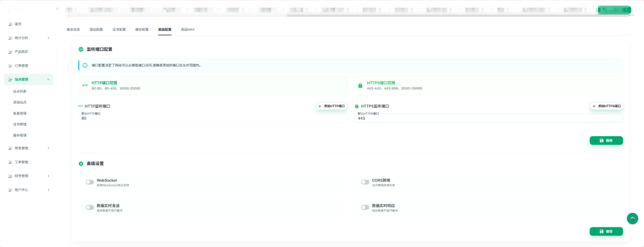Open 批量管理 in the sidebar
The width and height of the screenshot is (644, 247).
(19, 113)
